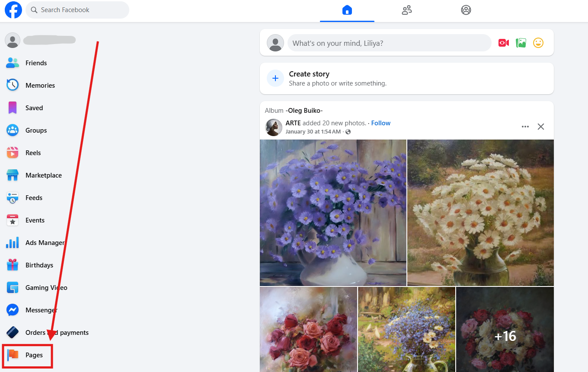View the +16 remaining photos thumbnail
This screenshot has height=372, width=588.
coord(505,336)
